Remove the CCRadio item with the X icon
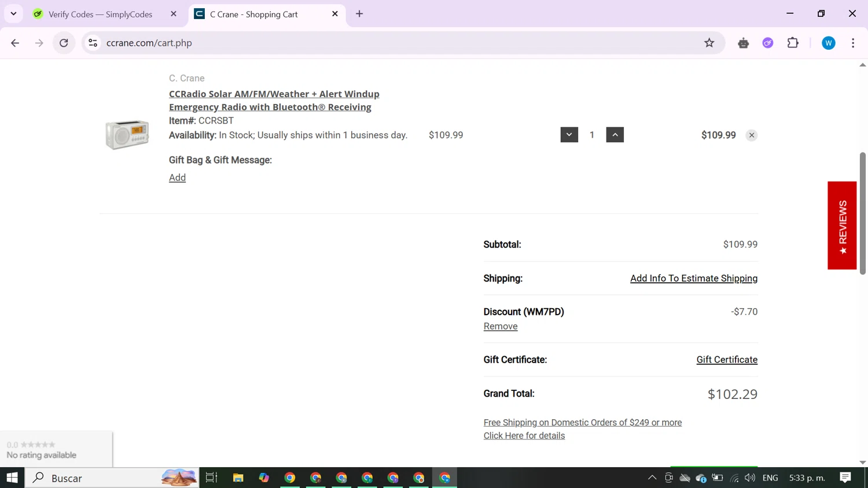The image size is (868, 488). click(x=752, y=135)
